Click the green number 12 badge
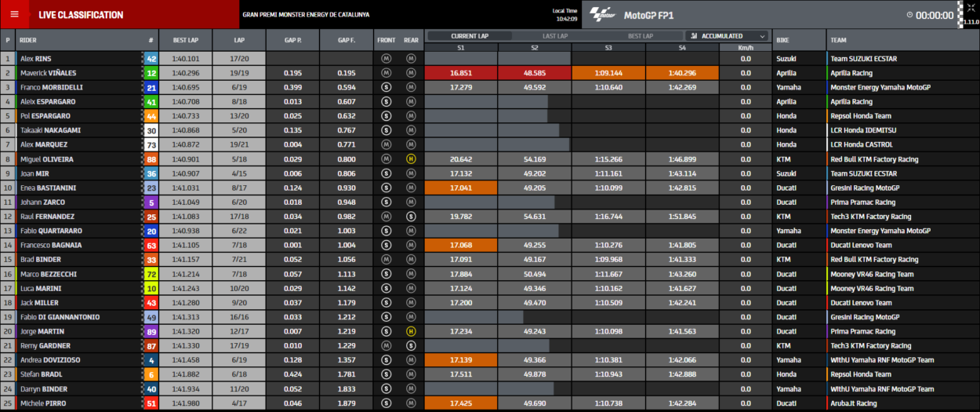This screenshot has width=980, height=412. click(151, 73)
